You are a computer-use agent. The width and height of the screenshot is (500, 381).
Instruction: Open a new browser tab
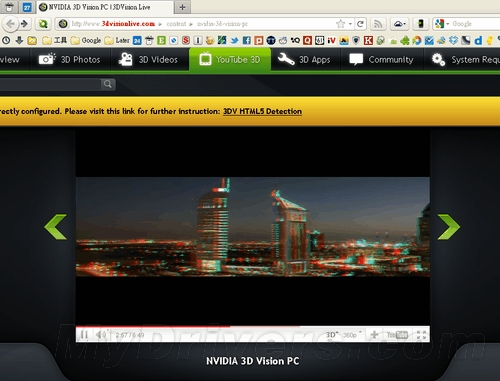click(182, 7)
